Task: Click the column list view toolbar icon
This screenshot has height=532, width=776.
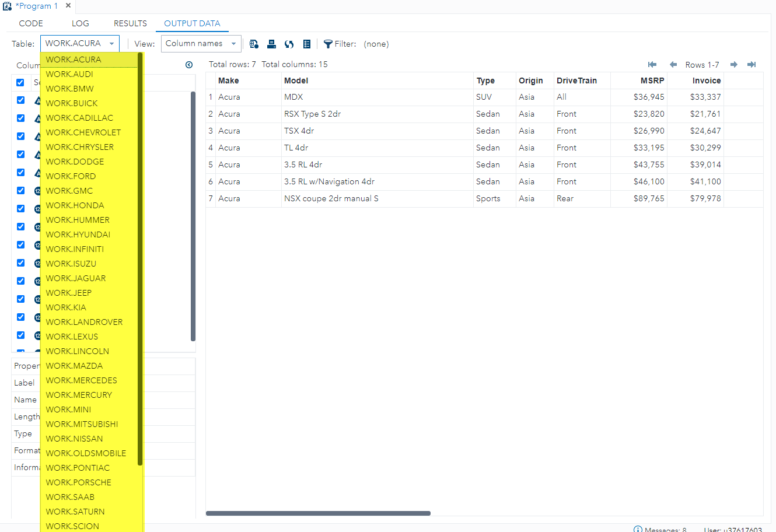Action: tap(307, 44)
